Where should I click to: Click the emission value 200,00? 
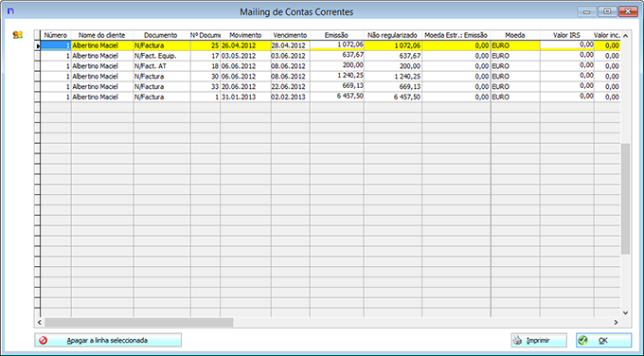pyautogui.click(x=352, y=65)
